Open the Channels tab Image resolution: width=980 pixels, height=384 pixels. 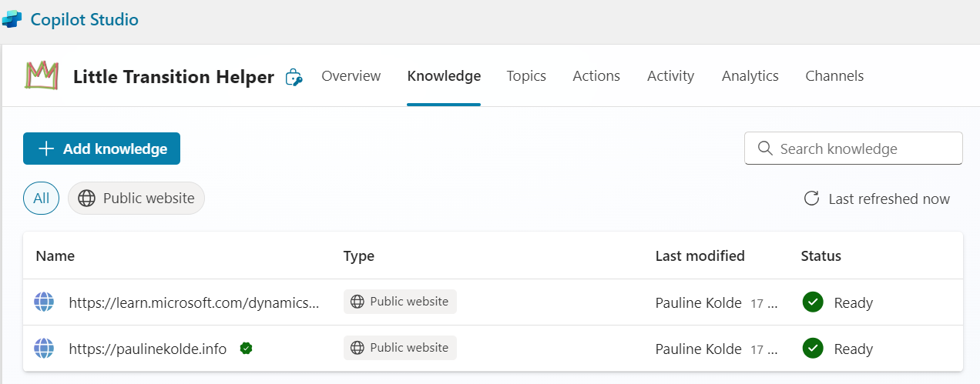[834, 75]
